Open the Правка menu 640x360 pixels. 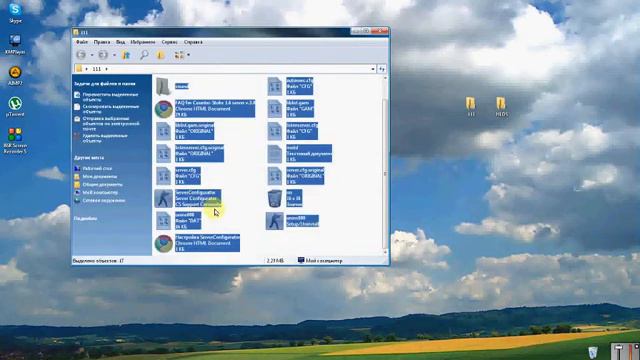pos(102,42)
